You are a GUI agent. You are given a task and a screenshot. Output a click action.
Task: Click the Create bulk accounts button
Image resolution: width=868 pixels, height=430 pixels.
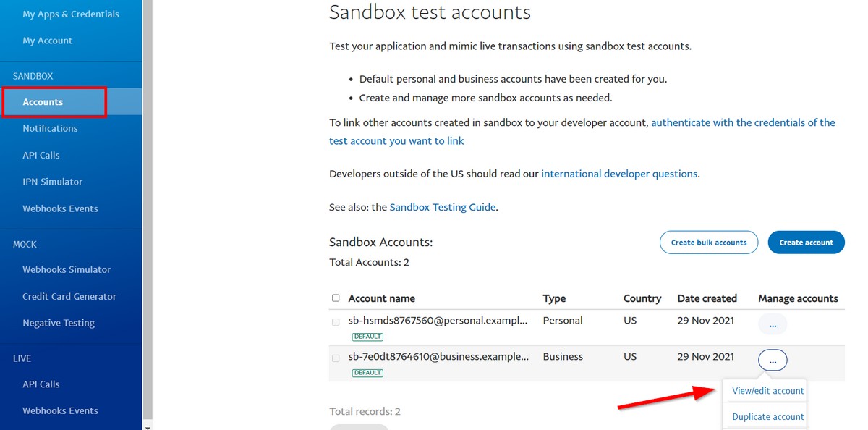tap(708, 242)
